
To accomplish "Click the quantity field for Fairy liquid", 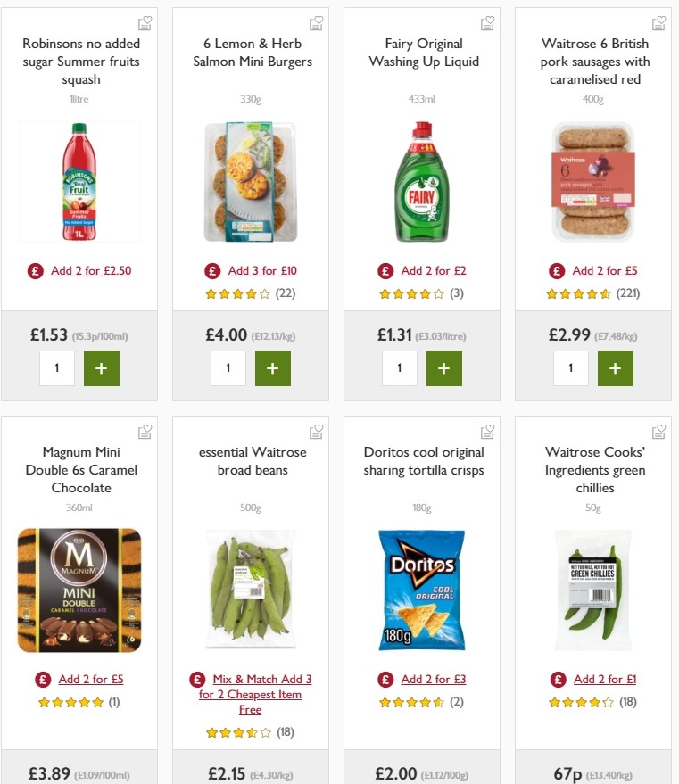I will (399, 367).
